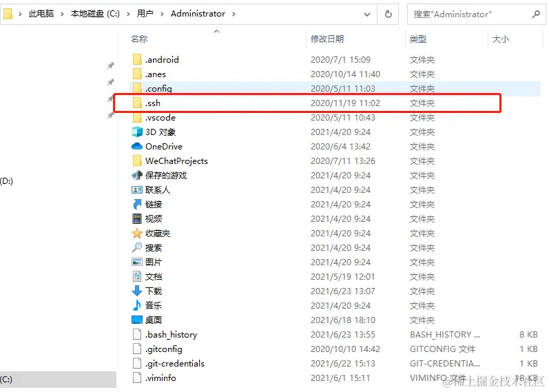Click Administrator in breadcrumb path

tap(198, 14)
